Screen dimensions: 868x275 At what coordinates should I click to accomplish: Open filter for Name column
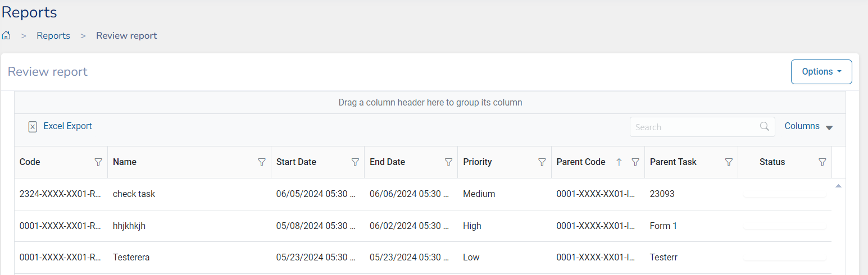tap(261, 162)
